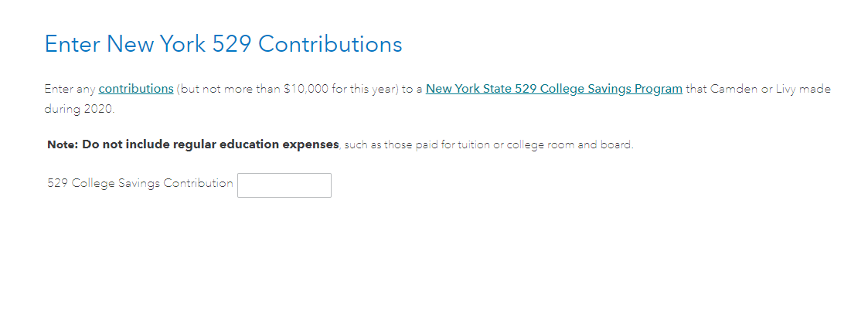Click the word "Contributions" in the blue heading
Image resolution: width=868 pixels, height=336 pixels.
point(331,44)
